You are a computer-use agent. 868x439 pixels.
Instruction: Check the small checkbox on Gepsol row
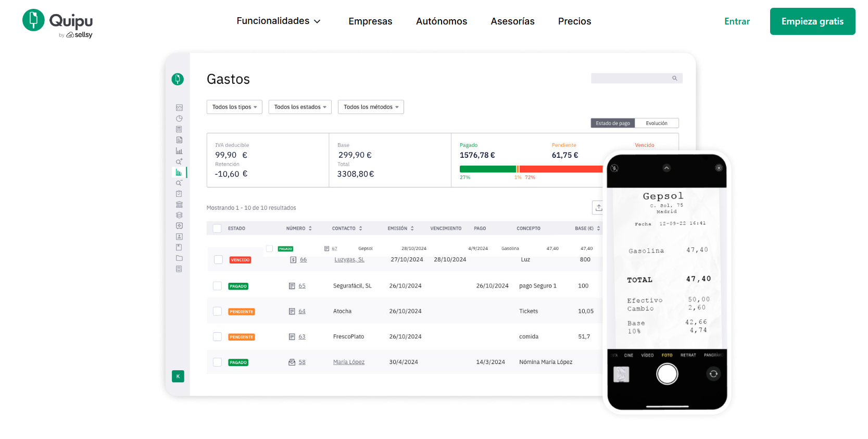coord(270,248)
